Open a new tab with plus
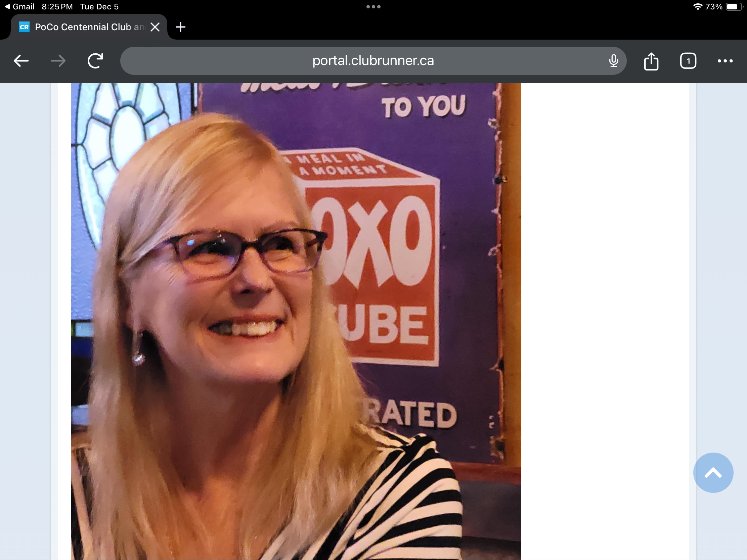 click(181, 27)
